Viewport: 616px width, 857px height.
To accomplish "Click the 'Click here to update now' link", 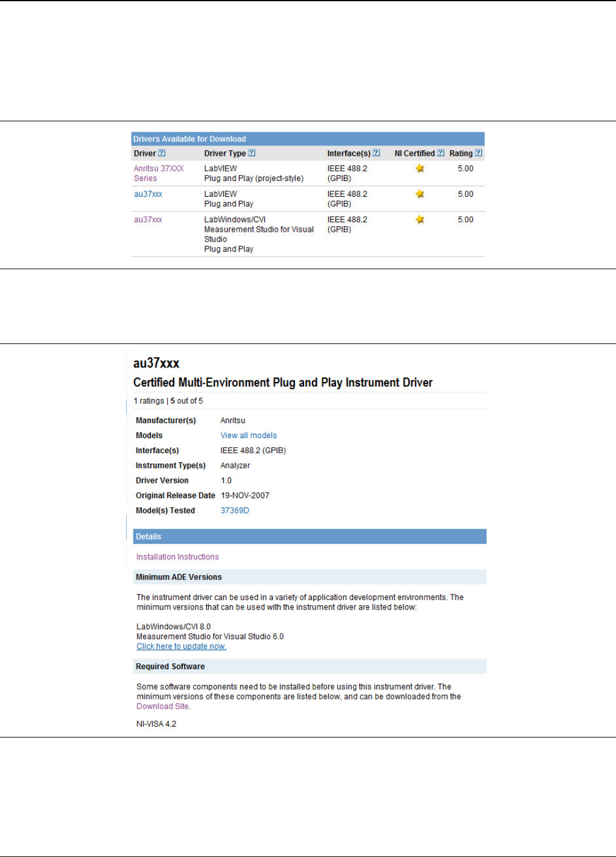I will pos(181,646).
